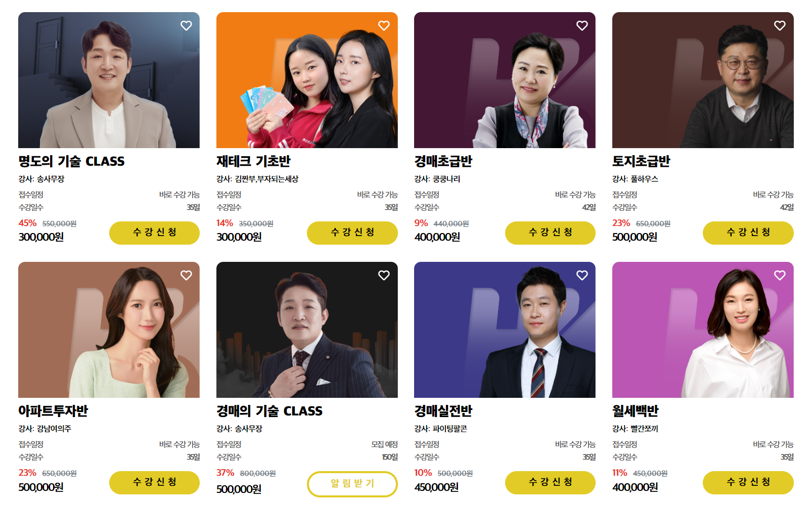Like the 경매초급반 course with heart
The height and width of the screenshot is (505, 812).
coord(582,26)
